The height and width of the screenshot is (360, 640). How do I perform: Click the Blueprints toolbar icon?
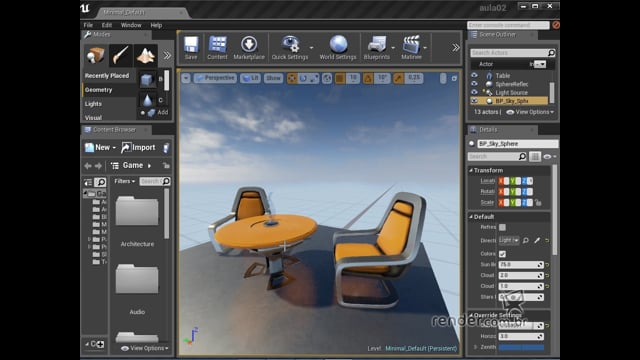point(376,47)
